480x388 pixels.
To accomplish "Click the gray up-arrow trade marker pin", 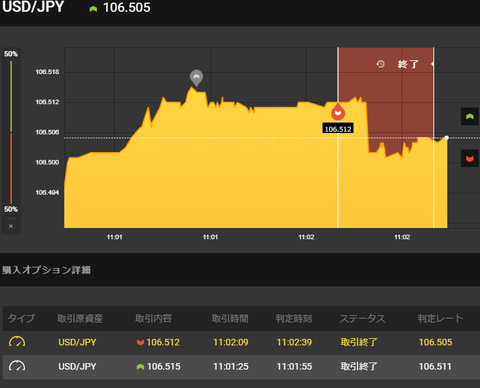I will pos(196,78).
